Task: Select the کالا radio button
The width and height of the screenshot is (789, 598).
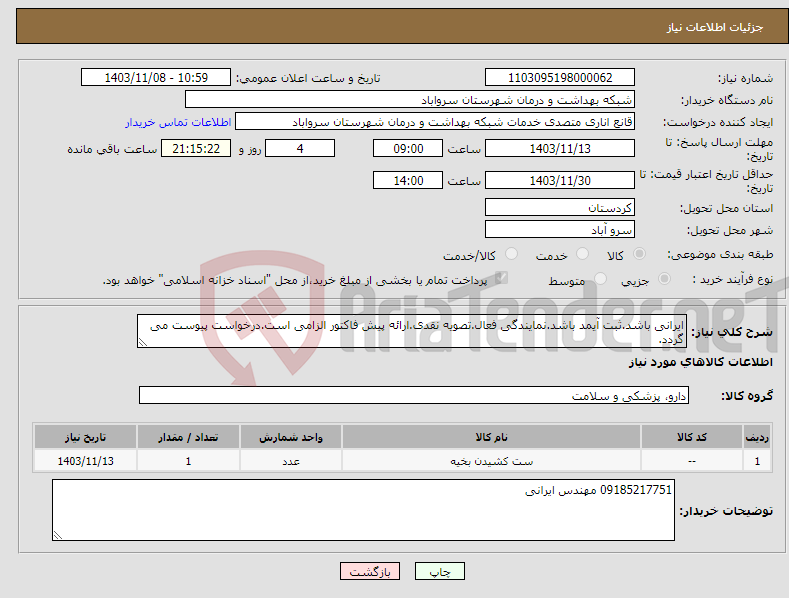Action: point(640,254)
